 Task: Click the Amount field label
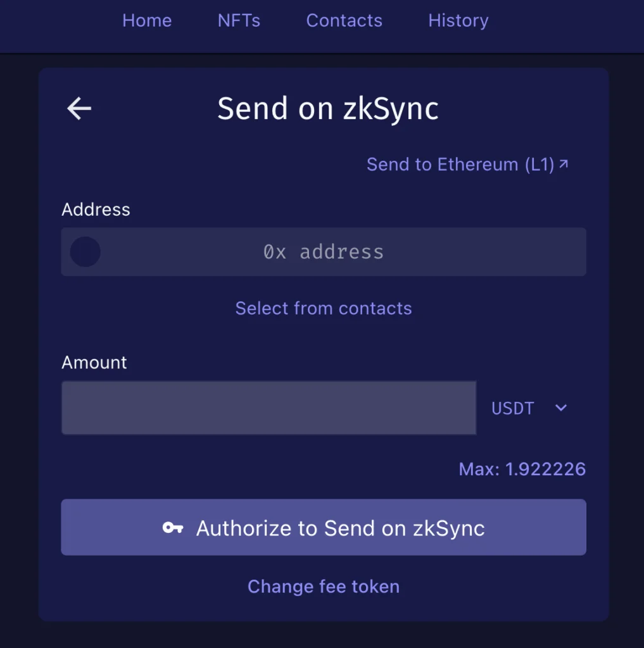pos(94,363)
